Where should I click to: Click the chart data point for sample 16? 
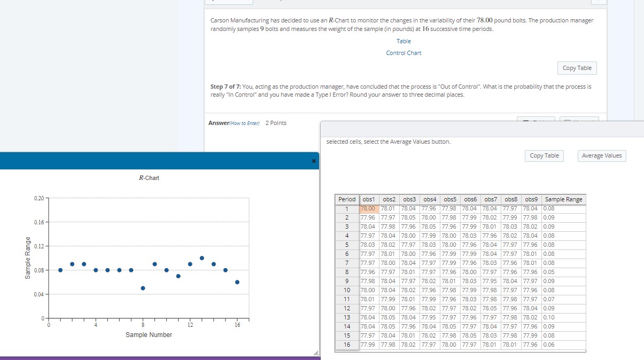237,282
